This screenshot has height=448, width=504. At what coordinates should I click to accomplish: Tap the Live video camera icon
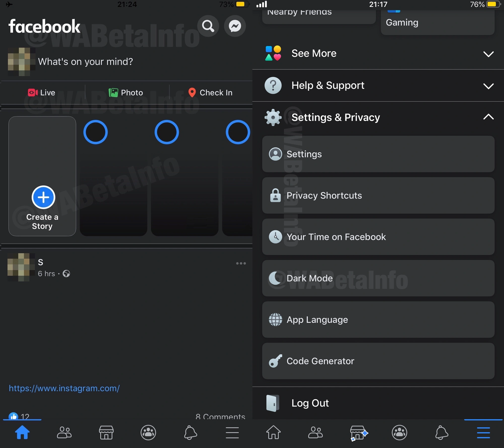33,92
